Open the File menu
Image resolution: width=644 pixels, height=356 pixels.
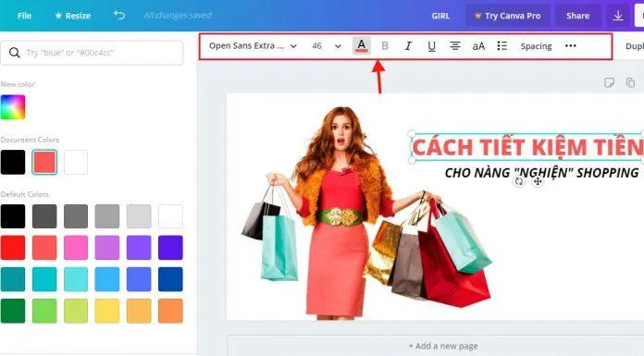click(24, 16)
